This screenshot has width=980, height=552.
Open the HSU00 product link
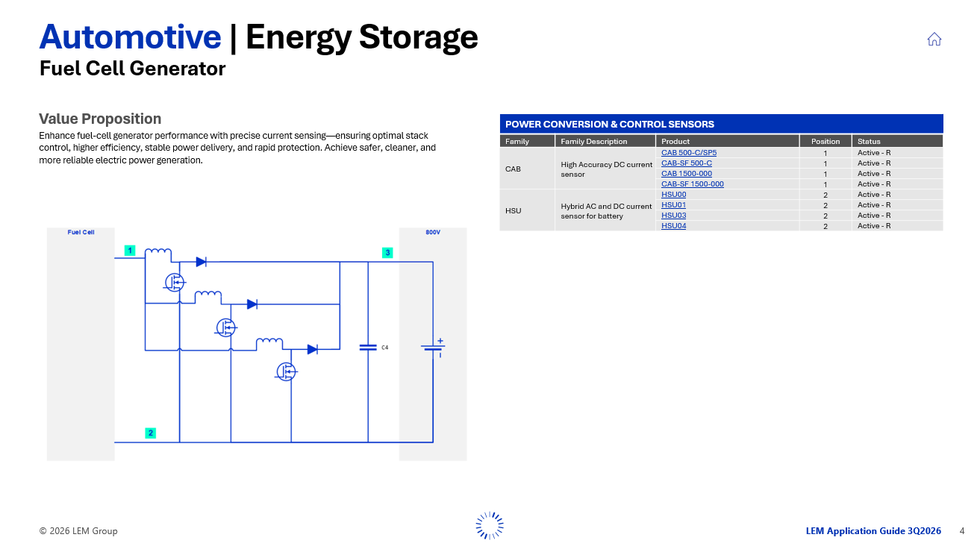click(674, 195)
